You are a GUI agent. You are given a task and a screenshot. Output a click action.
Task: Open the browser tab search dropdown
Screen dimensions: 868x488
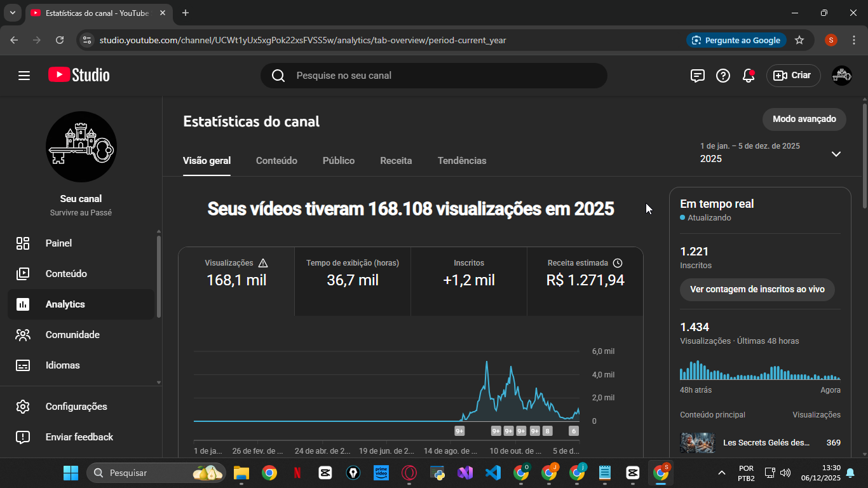pos(12,13)
